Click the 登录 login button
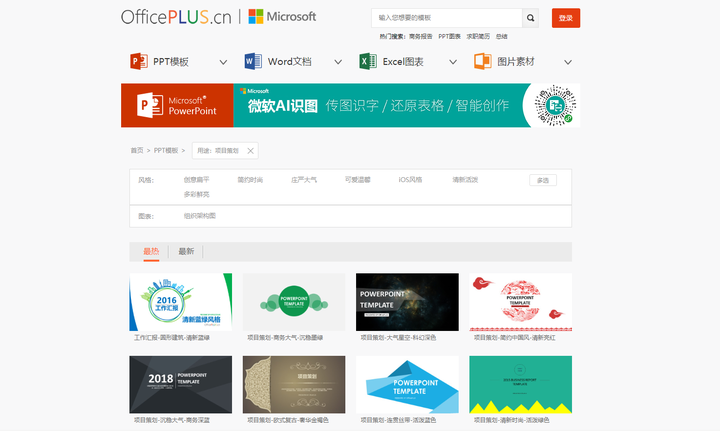This screenshot has height=431, width=720. tap(566, 18)
